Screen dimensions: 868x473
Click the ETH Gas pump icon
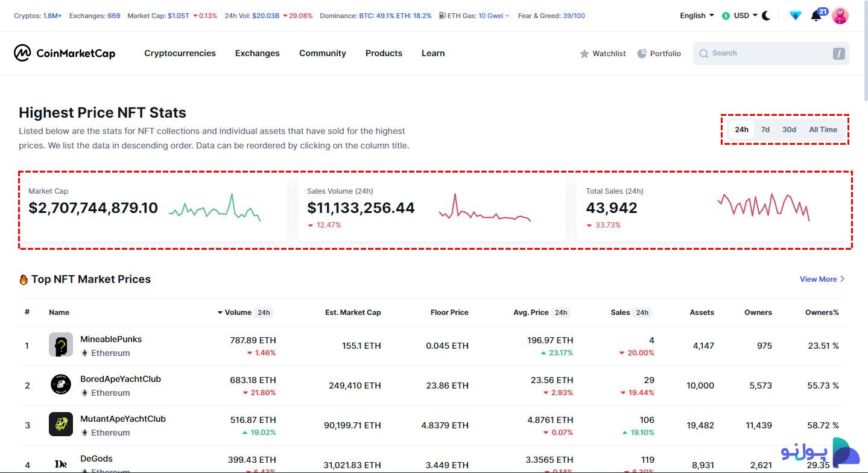pos(443,16)
